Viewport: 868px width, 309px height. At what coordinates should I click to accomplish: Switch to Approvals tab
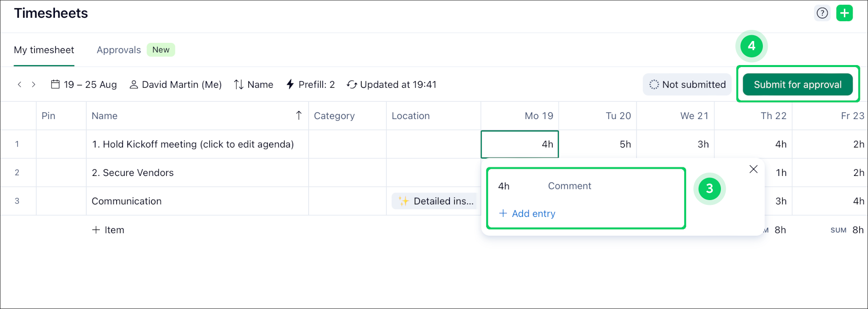point(119,50)
